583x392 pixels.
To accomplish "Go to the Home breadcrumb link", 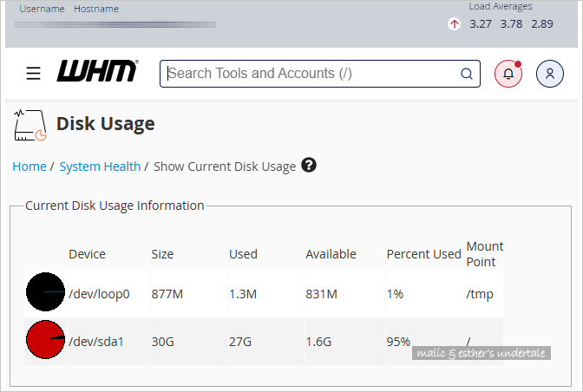I will tap(29, 167).
